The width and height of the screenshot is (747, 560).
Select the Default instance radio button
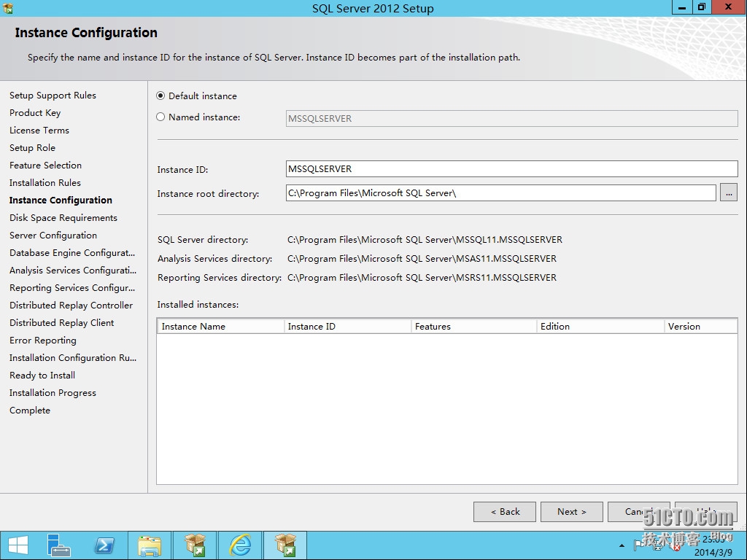(160, 96)
